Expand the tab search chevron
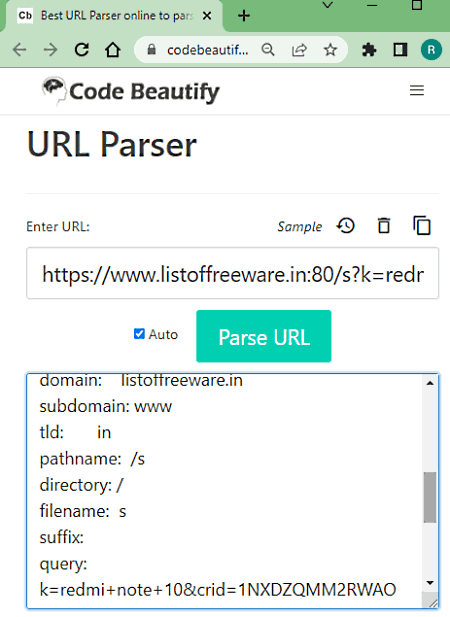This screenshot has height=617, width=450. [x=327, y=6]
